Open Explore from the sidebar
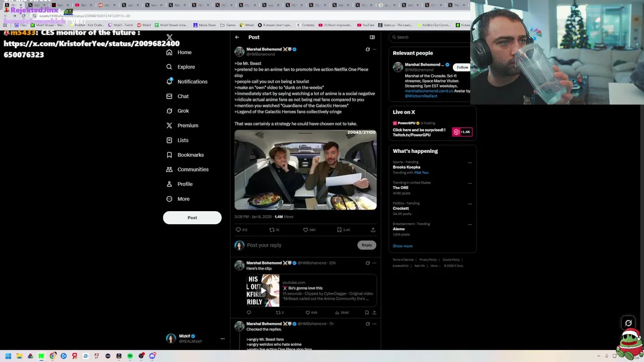The height and width of the screenshot is (362, 644). click(181, 67)
